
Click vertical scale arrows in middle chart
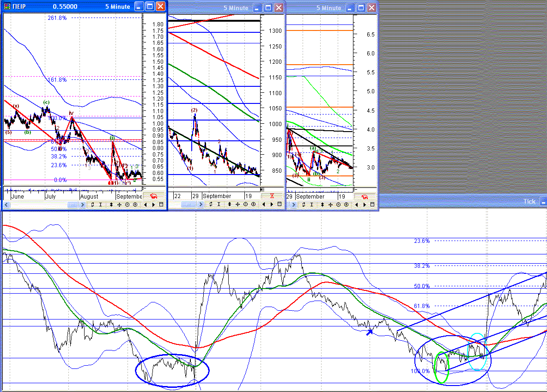click(x=230, y=205)
